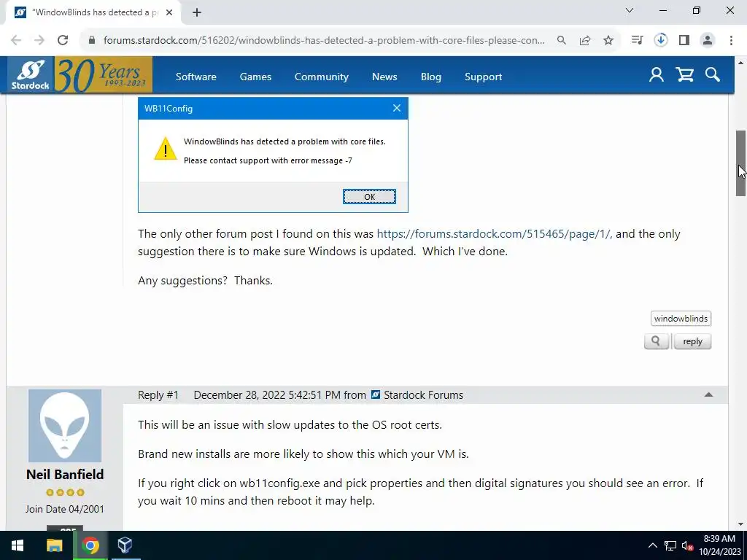
Task: Click the browser forward arrow
Action: tap(39, 41)
